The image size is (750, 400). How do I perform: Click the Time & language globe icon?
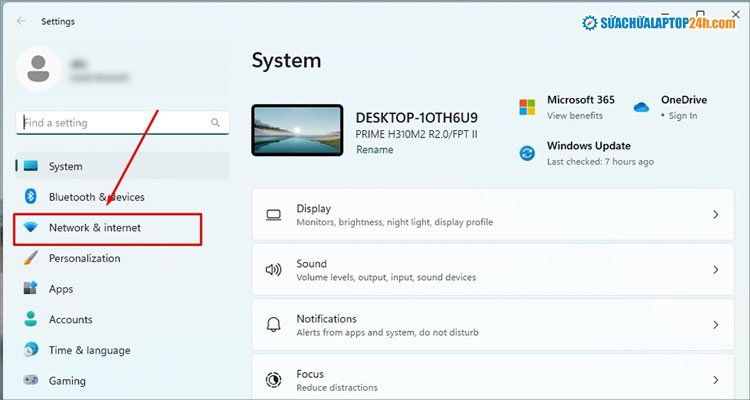coord(31,350)
